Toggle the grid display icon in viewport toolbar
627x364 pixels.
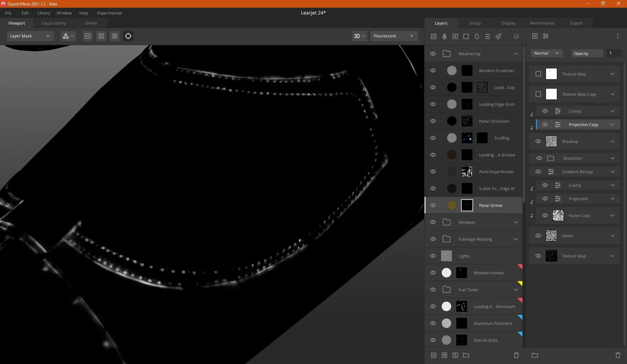(x=115, y=36)
